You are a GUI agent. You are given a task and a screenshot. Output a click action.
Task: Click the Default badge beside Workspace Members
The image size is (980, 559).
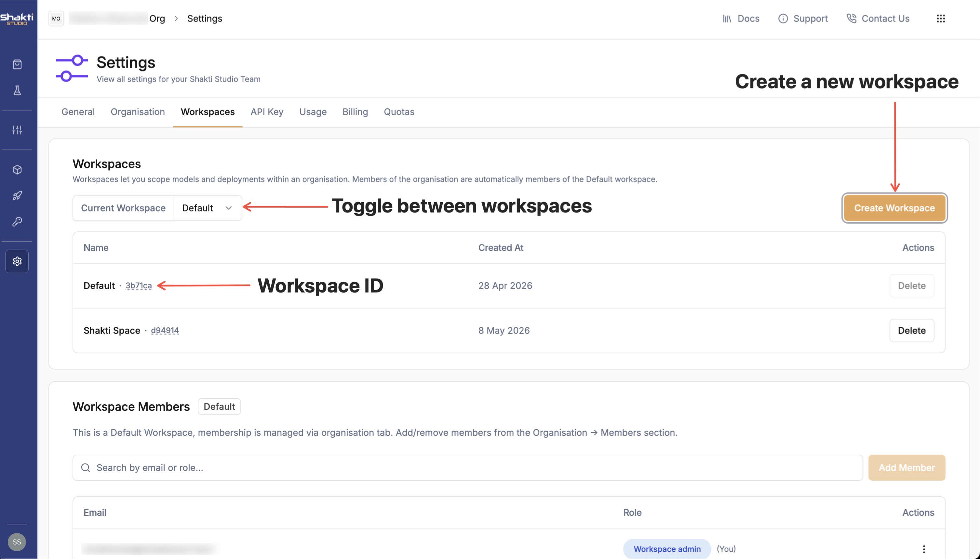(219, 407)
